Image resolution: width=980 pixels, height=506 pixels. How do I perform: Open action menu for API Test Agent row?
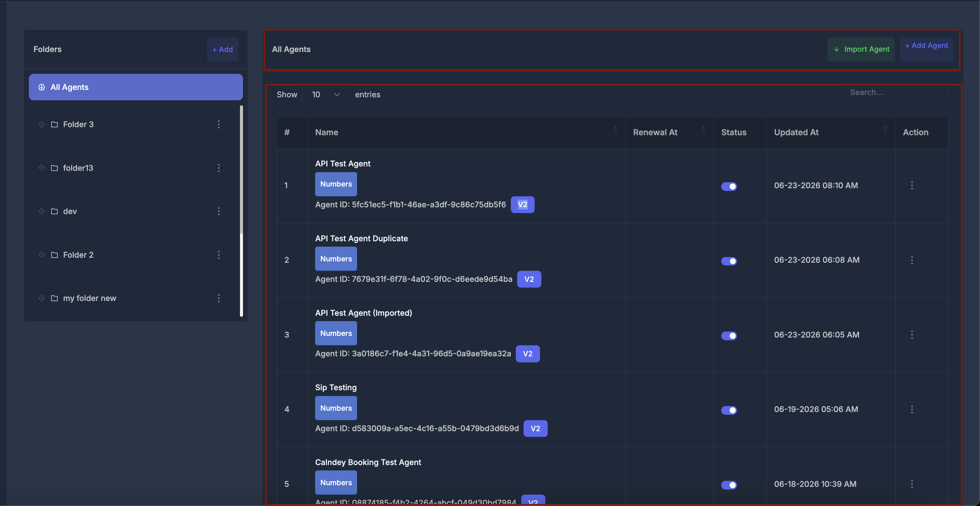[x=912, y=185]
